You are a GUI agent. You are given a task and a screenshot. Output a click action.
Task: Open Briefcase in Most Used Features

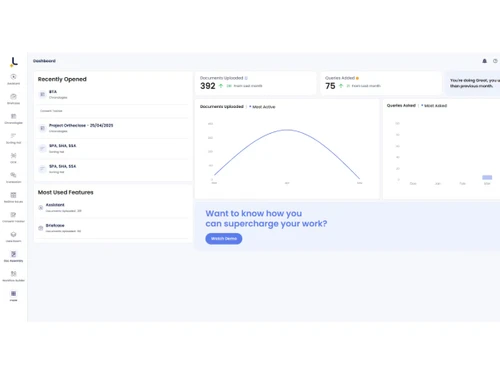(113, 228)
